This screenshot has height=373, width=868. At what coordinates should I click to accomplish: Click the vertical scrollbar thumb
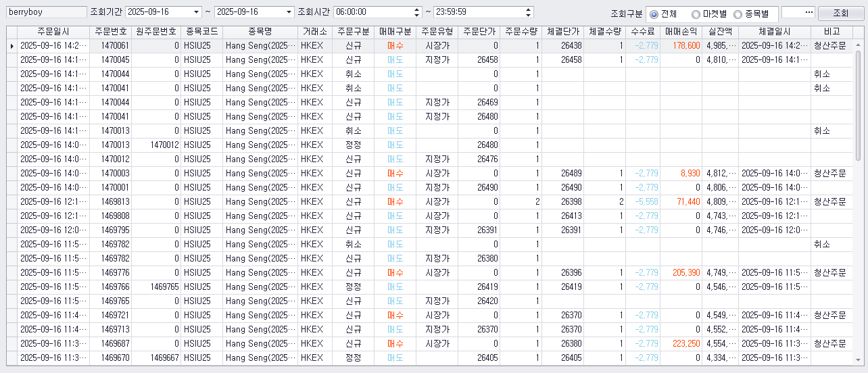pyautogui.click(x=858, y=106)
